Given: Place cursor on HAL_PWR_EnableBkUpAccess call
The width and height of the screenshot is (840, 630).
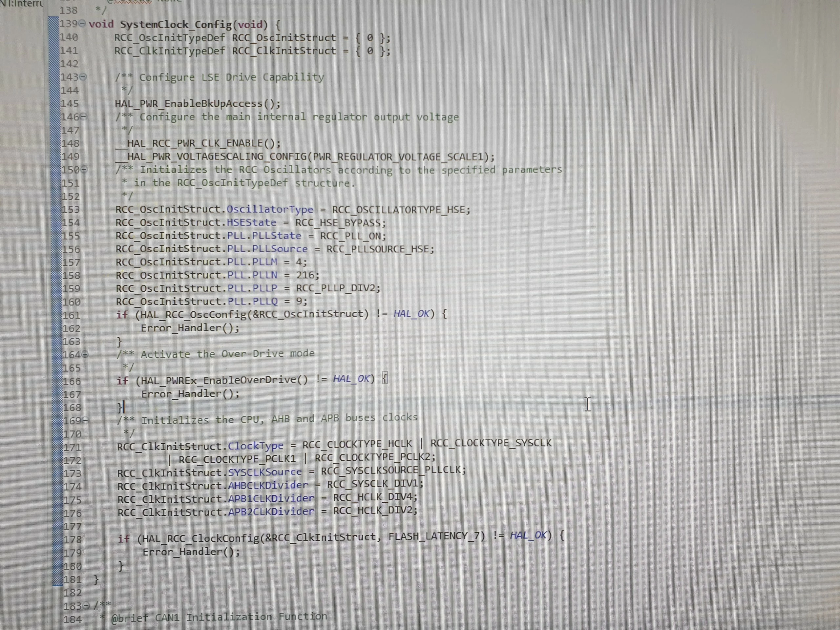Looking at the screenshot, I should click(198, 104).
